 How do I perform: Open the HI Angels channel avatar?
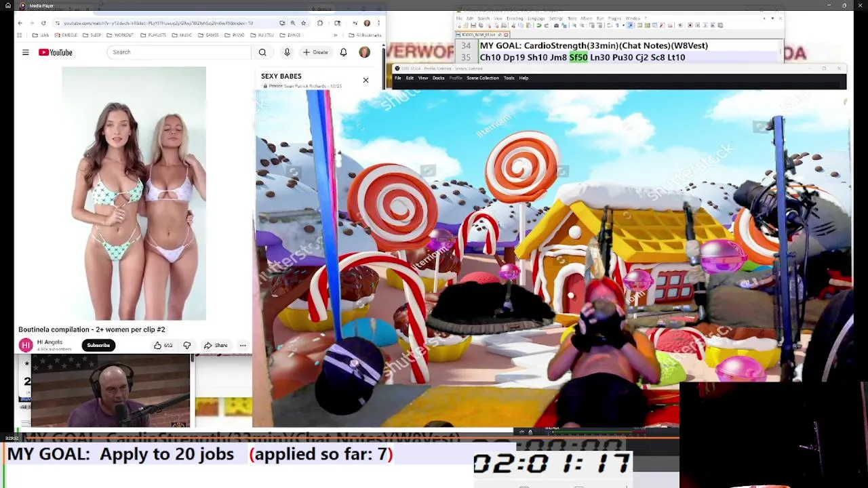click(x=26, y=345)
